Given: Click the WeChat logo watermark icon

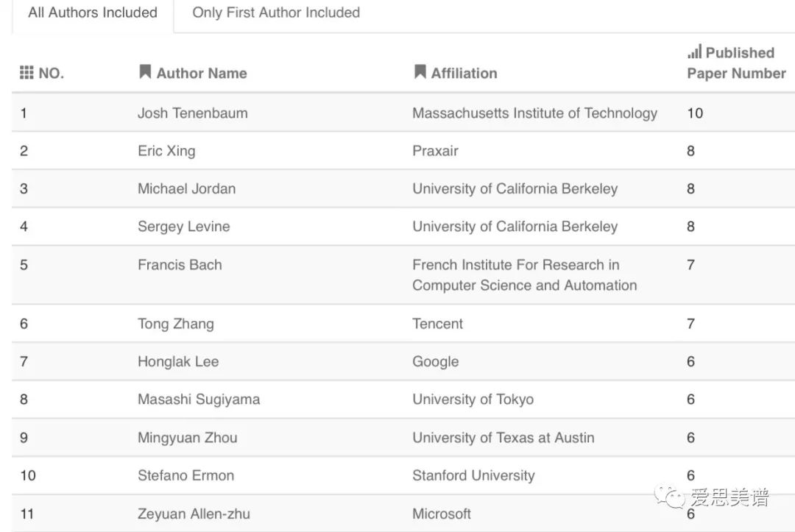Looking at the screenshot, I should pyautogui.click(x=671, y=497).
